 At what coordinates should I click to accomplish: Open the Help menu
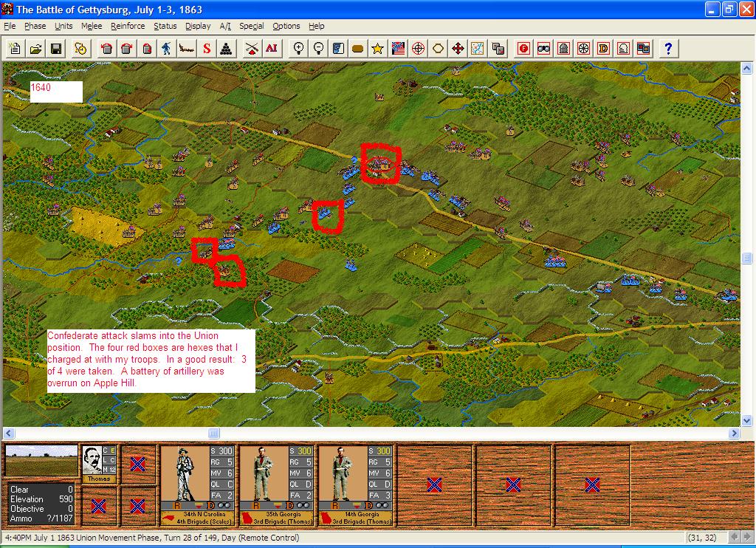coord(316,26)
